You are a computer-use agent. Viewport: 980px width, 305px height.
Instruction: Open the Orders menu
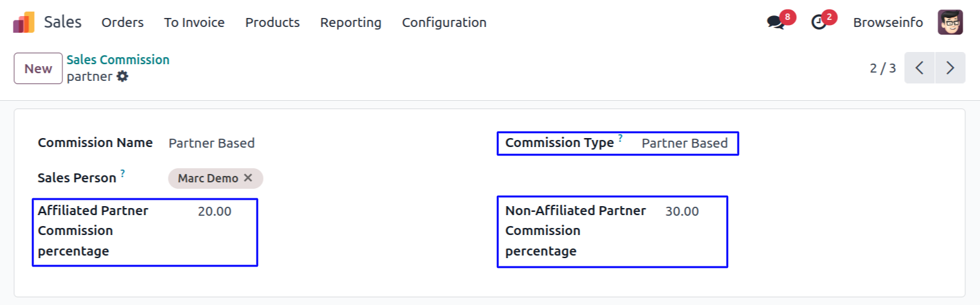(122, 22)
